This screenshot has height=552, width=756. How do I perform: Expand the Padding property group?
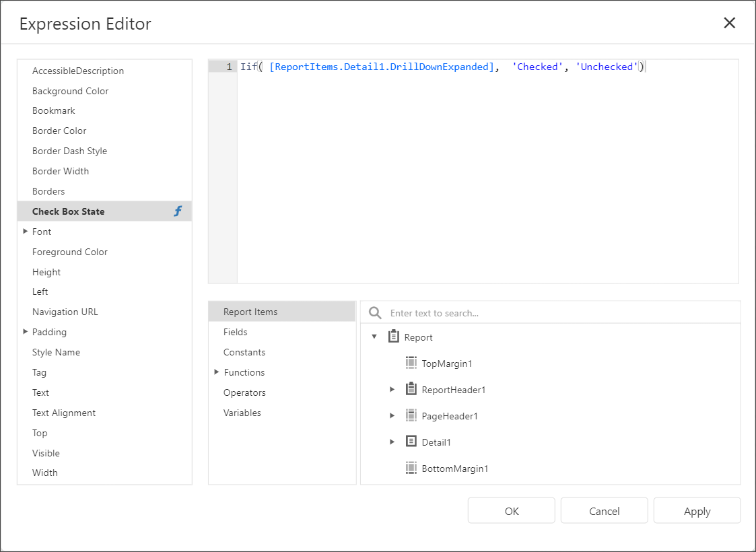(25, 332)
